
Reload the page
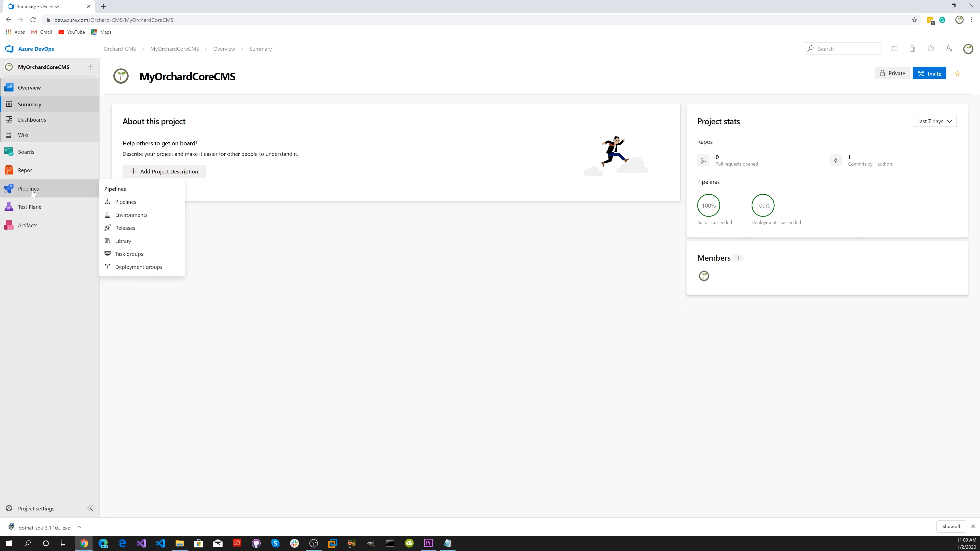33,20
